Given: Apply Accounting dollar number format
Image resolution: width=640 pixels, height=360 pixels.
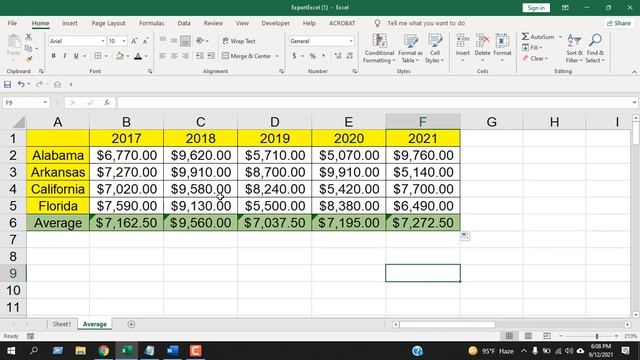Looking at the screenshot, I should click(x=294, y=56).
